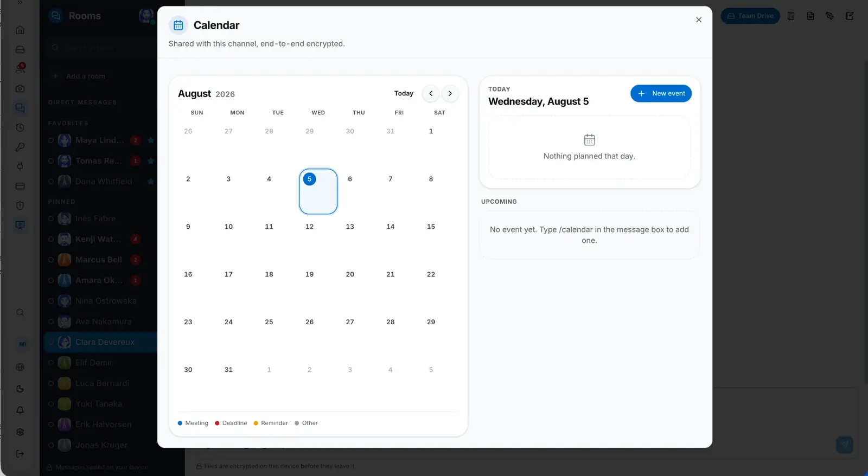Image resolution: width=868 pixels, height=476 pixels.
Task: Create a New event
Action: (x=661, y=93)
